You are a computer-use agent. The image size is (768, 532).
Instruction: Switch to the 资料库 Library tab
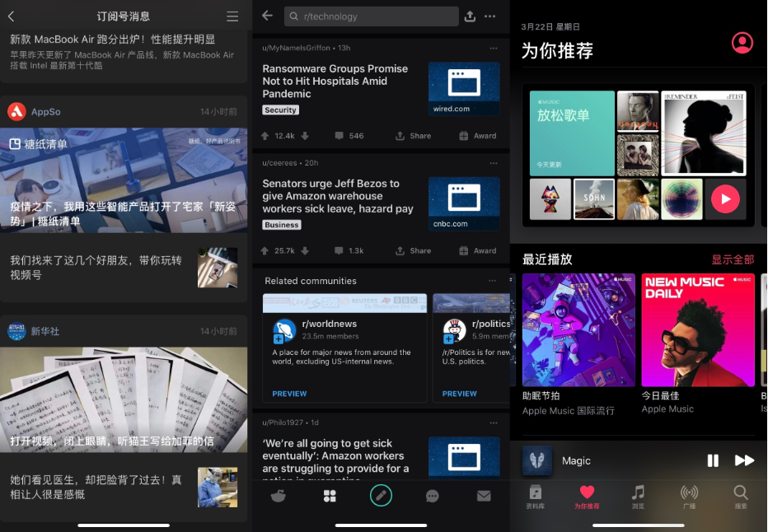point(536,497)
